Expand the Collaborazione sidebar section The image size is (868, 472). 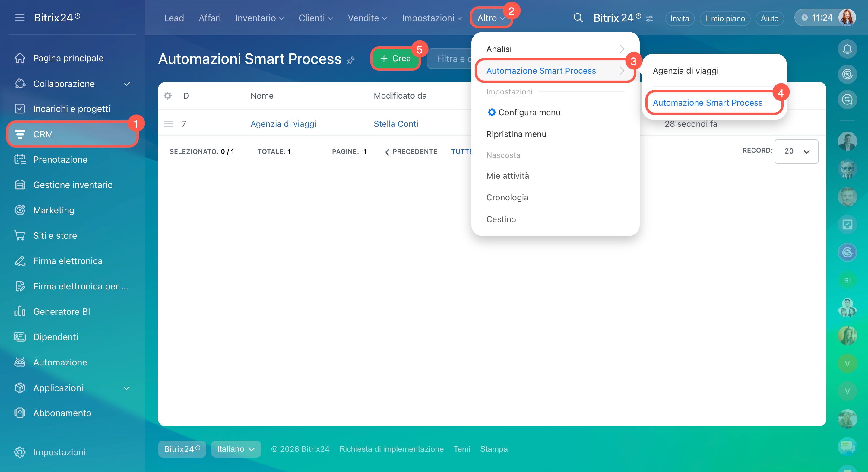[x=126, y=84]
